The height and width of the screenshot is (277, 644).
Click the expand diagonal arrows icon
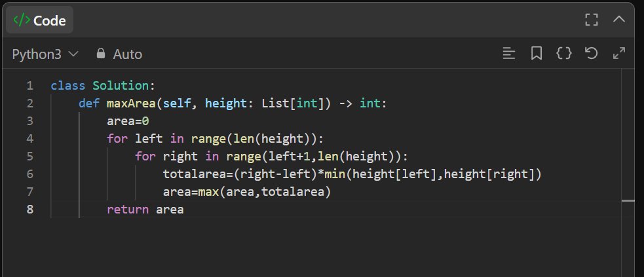click(x=619, y=53)
